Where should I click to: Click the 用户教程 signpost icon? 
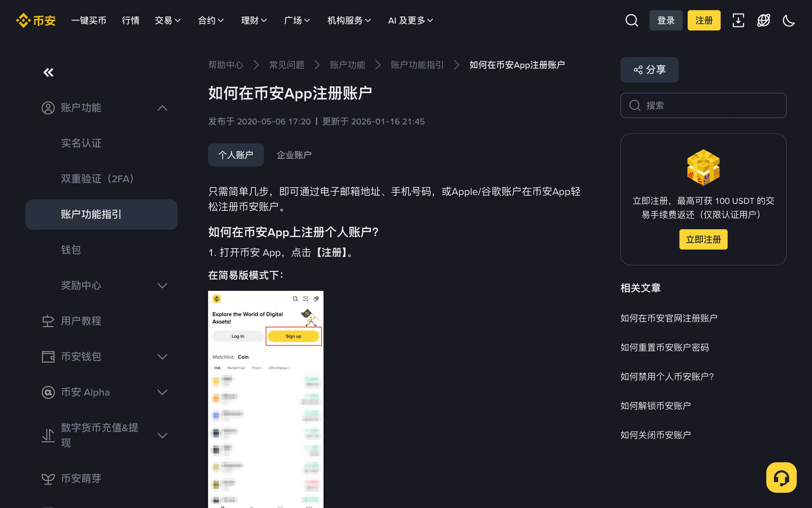[48, 321]
